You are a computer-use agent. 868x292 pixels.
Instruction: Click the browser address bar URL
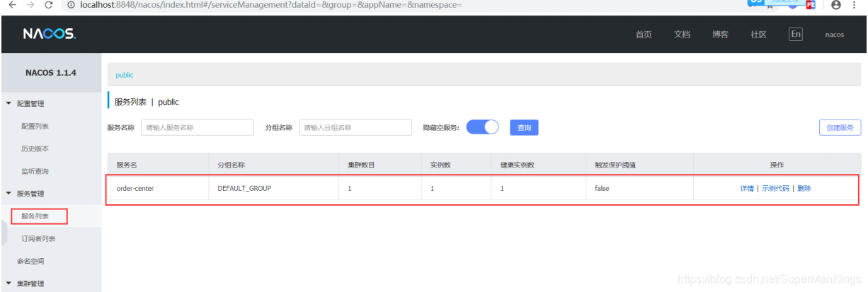tap(271, 5)
